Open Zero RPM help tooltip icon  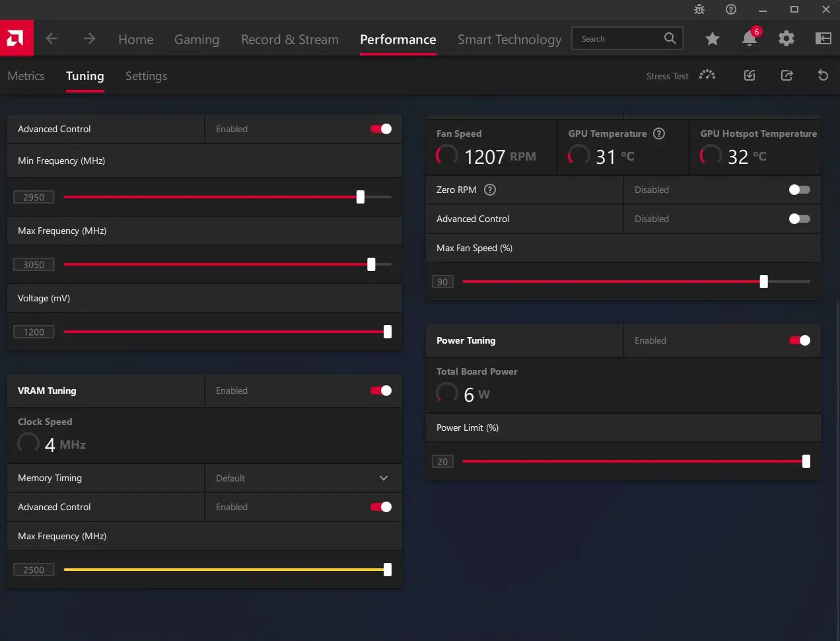coord(490,190)
